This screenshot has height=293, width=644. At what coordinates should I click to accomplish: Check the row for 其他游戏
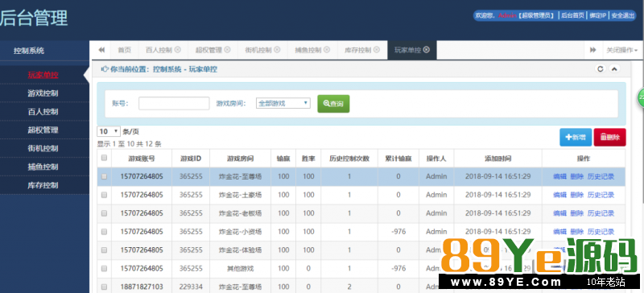coord(104,268)
